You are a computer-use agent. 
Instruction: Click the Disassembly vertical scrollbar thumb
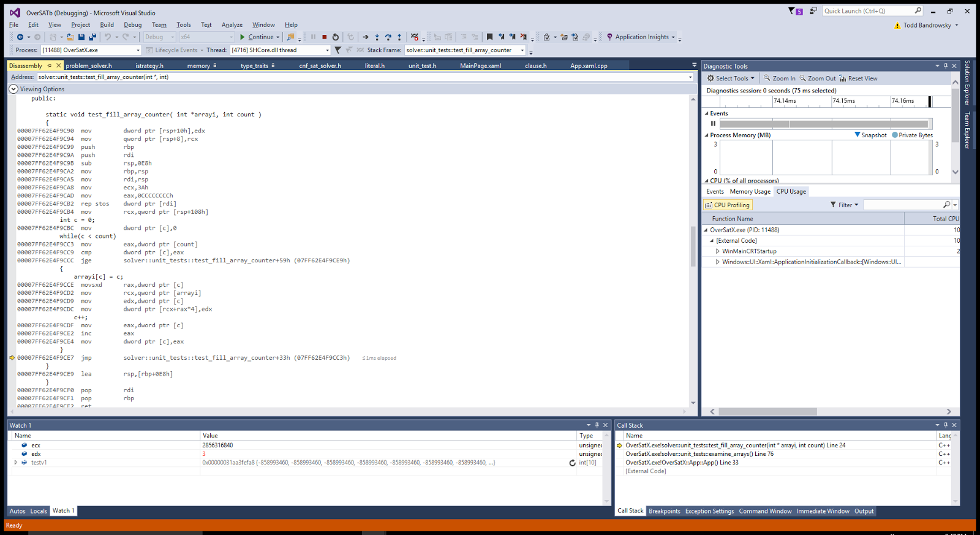pyautogui.click(x=693, y=246)
